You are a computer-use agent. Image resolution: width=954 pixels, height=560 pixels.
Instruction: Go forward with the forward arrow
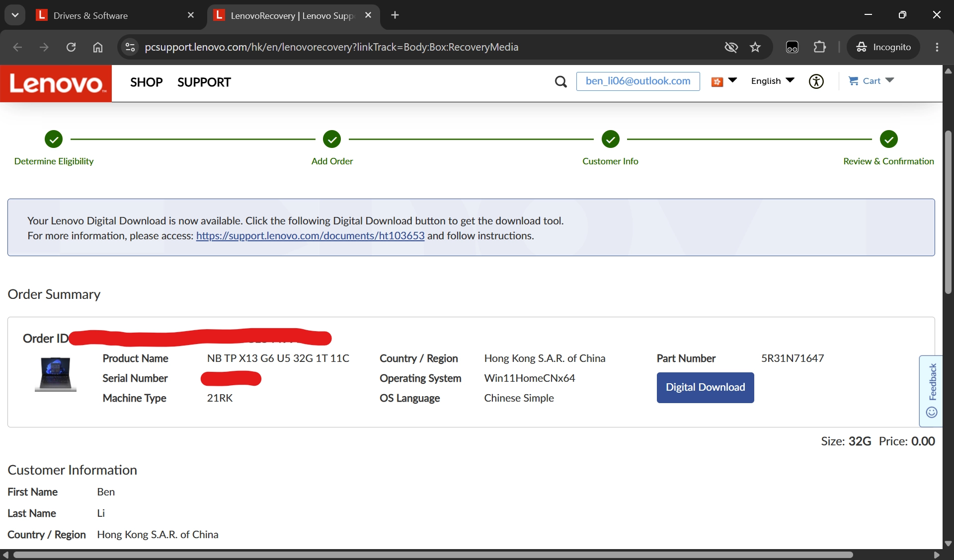click(x=44, y=47)
